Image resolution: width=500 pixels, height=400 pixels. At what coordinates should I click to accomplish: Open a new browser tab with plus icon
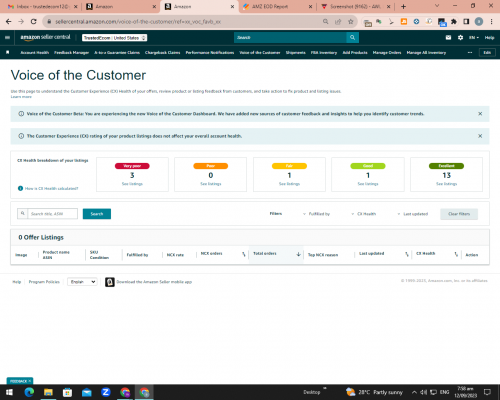(403, 6)
